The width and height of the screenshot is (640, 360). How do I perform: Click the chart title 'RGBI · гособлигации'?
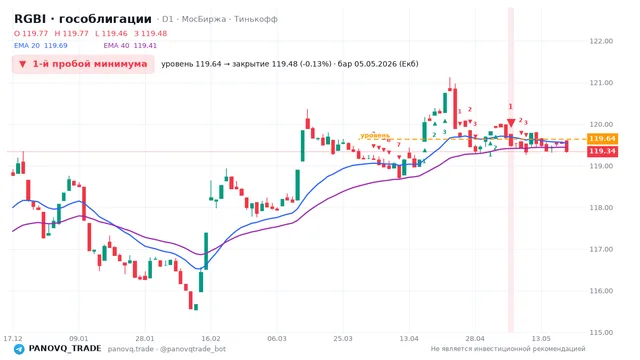pyautogui.click(x=83, y=19)
